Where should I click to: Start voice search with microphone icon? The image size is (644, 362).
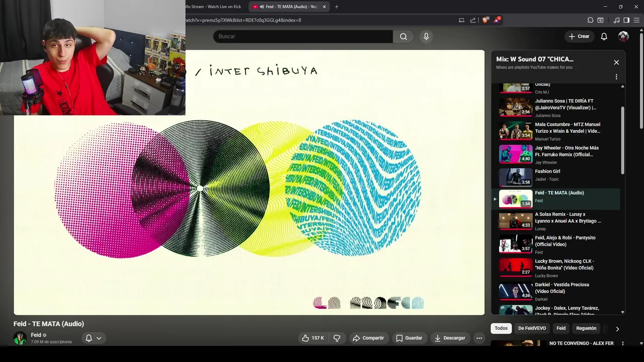[426, 36]
